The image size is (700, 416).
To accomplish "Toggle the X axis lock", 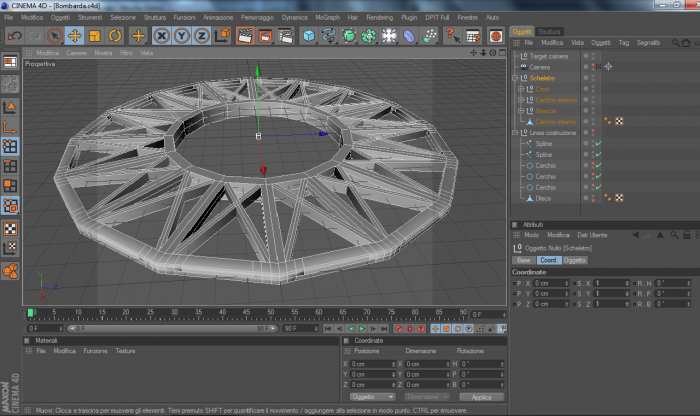I will point(162,36).
